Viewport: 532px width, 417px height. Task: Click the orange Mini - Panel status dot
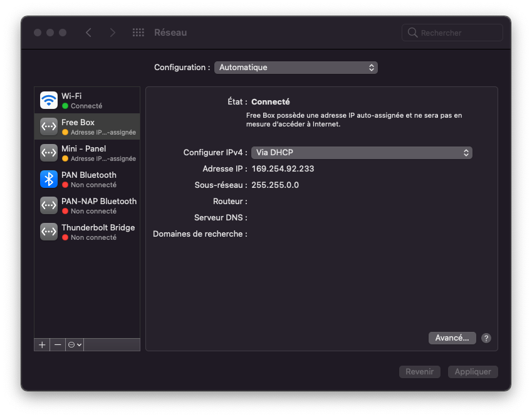(65, 158)
